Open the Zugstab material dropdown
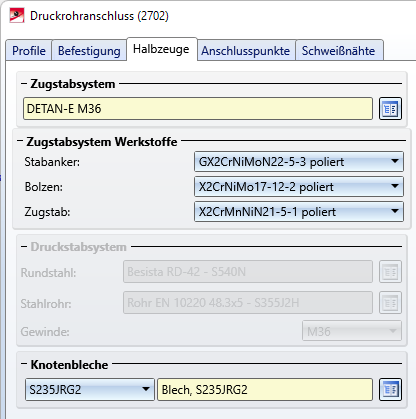 coord(299,212)
